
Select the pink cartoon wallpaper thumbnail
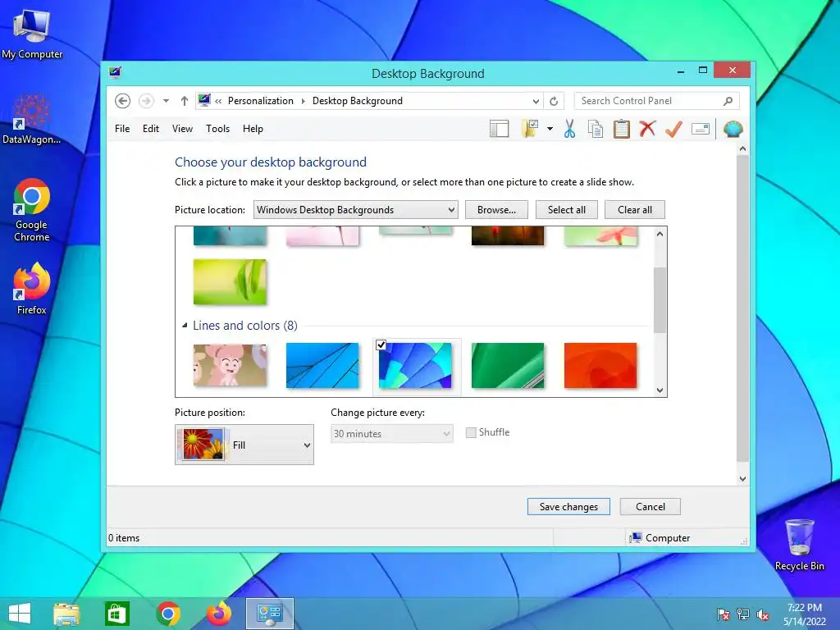230,365
